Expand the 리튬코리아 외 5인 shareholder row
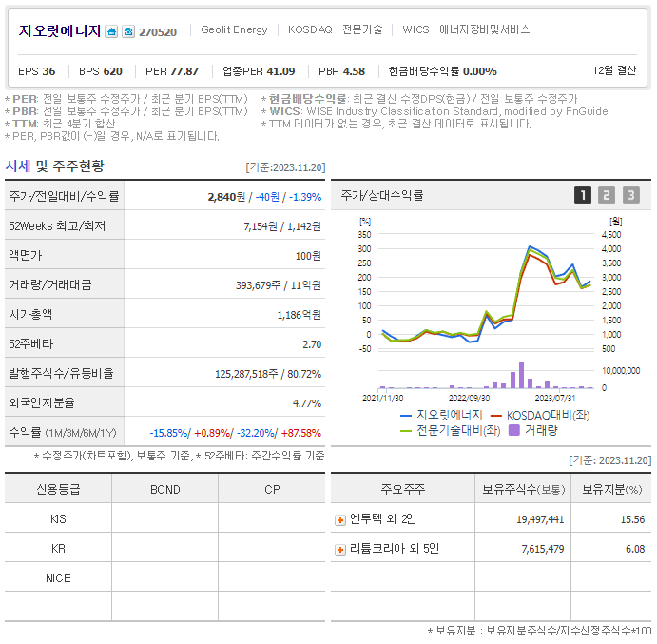The height and width of the screenshot is (644, 657). (340, 550)
